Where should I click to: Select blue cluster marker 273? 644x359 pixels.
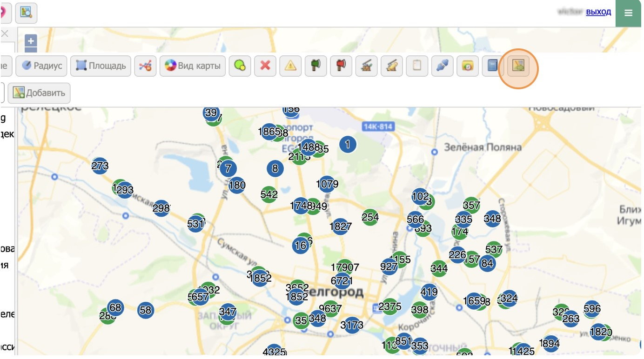(100, 166)
